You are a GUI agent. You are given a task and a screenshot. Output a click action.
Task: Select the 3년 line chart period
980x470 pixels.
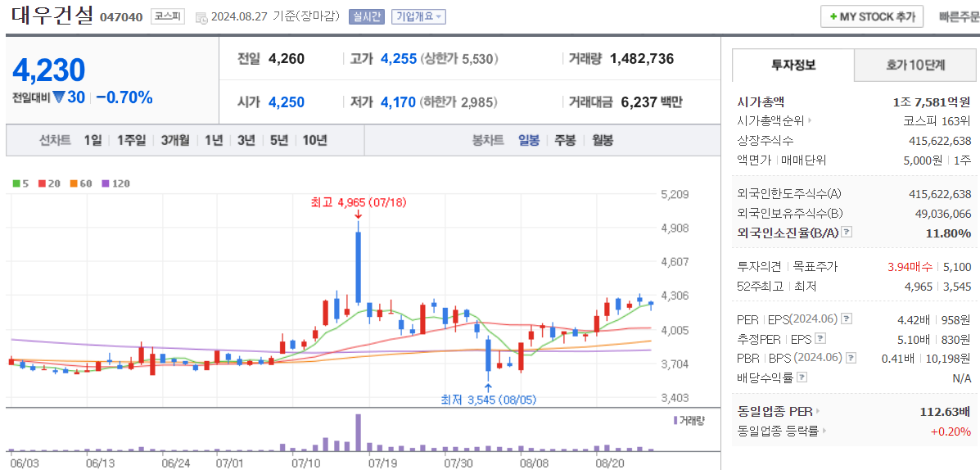click(246, 140)
